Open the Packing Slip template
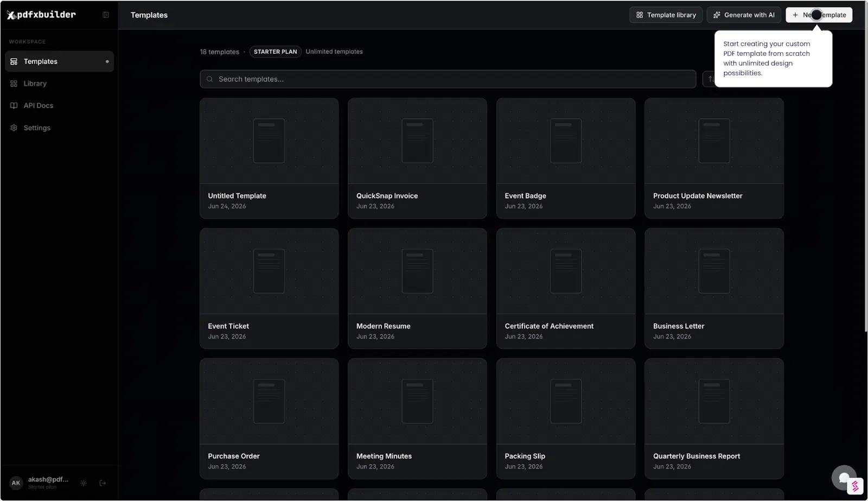The height and width of the screenshot is (501, 868). pos(566,418)
